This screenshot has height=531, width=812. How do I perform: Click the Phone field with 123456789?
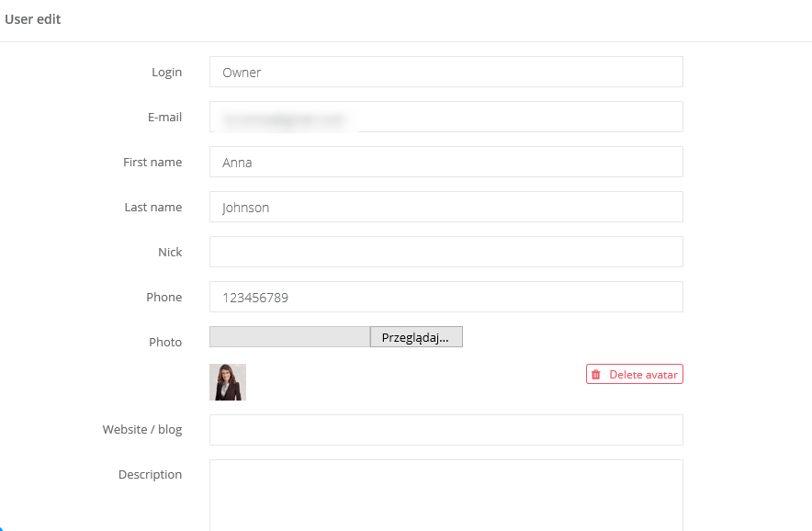445,297
